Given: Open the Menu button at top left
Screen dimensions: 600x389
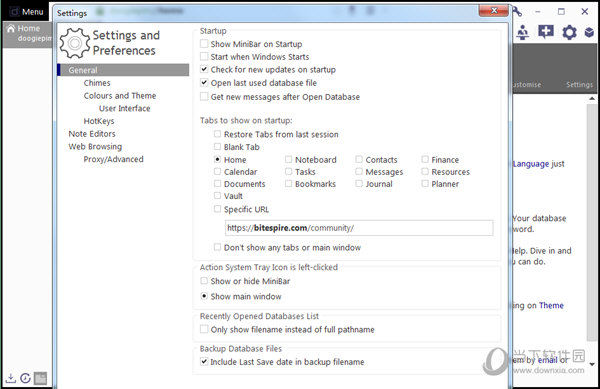Looking at the screenshot, I should [26, 12].
